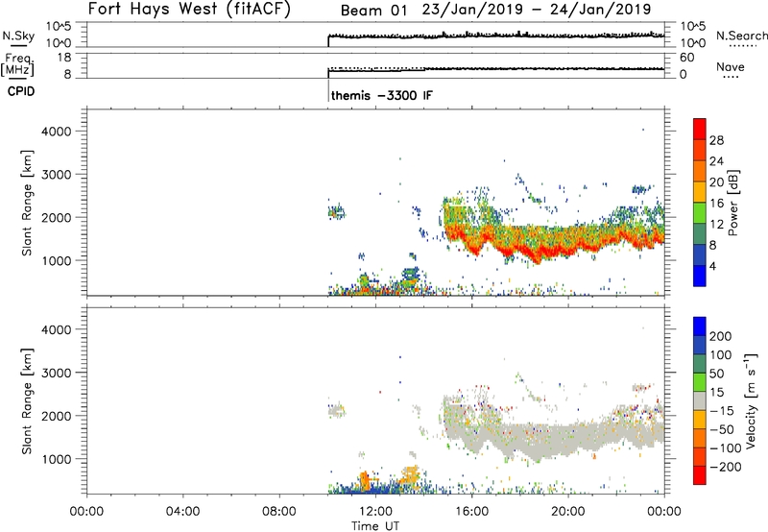Click the 'themis -3300 IF' CPID text
768x532 pixels.
(382, 95)
